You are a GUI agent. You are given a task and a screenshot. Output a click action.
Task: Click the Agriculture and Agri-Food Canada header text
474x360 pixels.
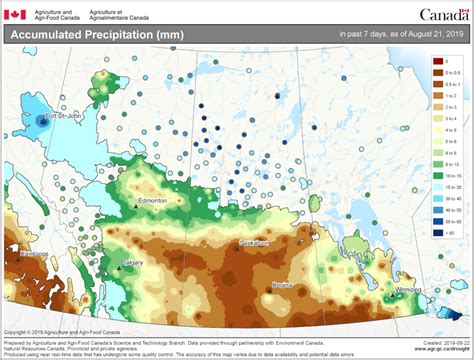coord(57,15)
